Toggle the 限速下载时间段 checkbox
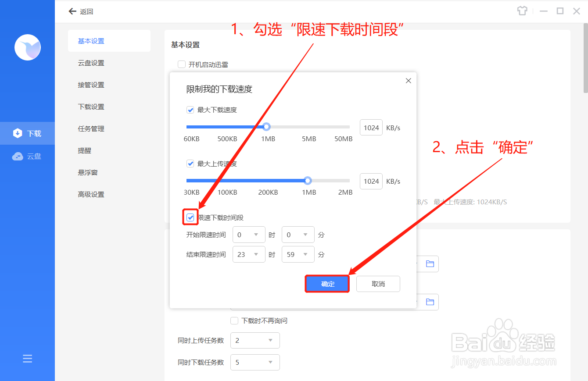This screenshot has width=588, height=381. pyautogui.click(x=190, y=217)
